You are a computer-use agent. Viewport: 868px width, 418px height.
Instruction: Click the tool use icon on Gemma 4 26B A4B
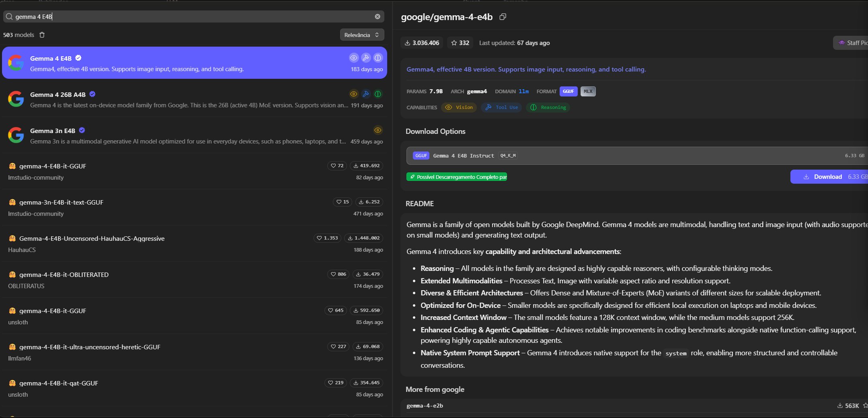coord(365,94)
